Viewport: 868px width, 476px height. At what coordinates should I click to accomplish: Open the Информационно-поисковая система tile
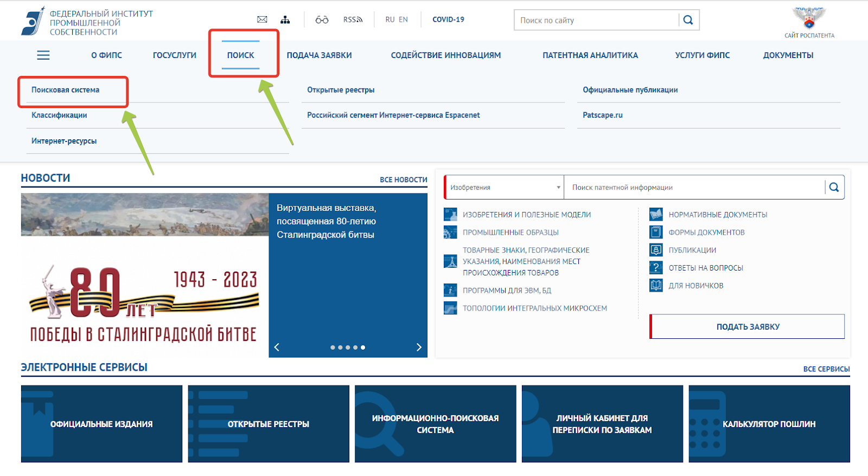(435, 424)
